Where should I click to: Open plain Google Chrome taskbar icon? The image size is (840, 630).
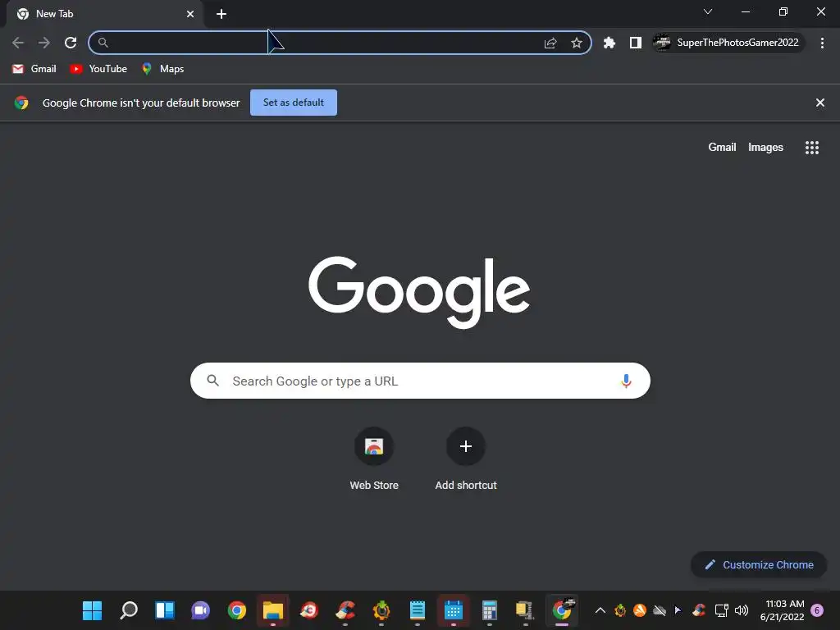pyautogui.click(x=237, y=610)
